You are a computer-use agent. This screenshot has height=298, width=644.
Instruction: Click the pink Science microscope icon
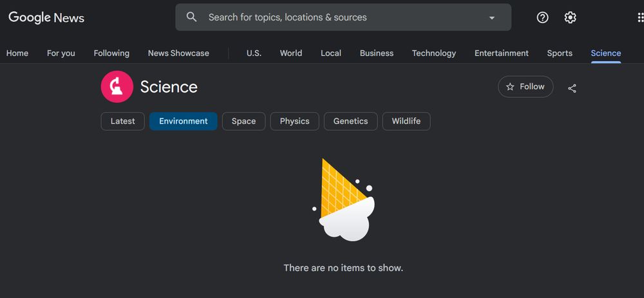point(117,87)
